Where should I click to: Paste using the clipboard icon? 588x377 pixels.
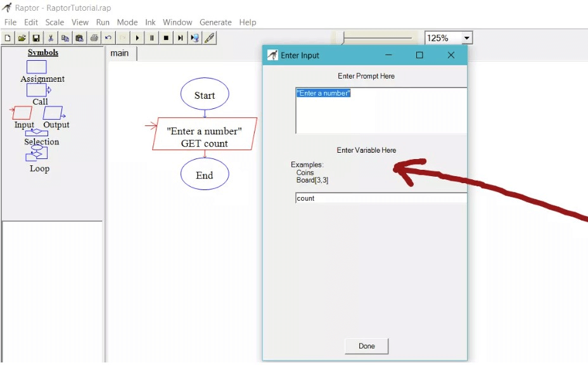click(79, 38)
